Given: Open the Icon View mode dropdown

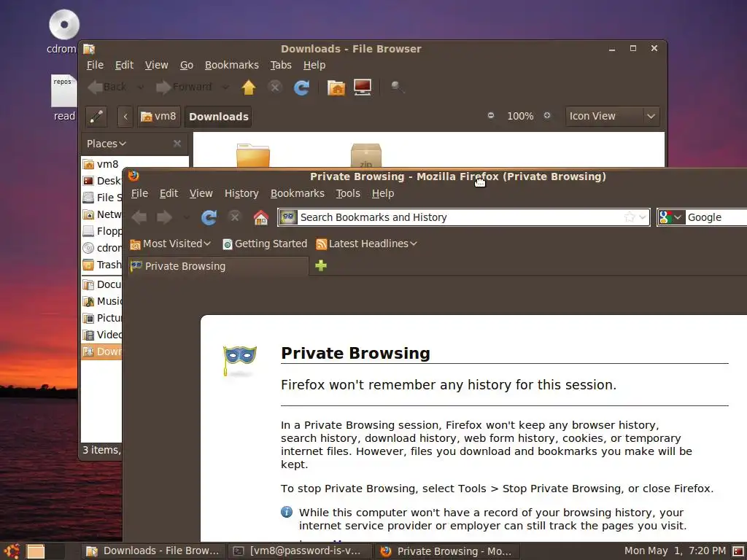Looking at the screenshot, I should [x=612, y=116].
